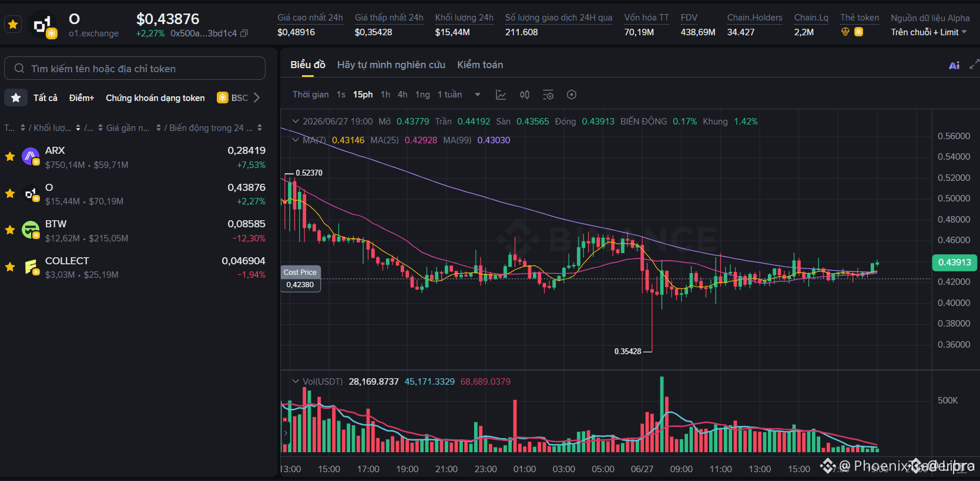This screenshot has height=481, width=980.
Task: Expand chart to fullscreen
Action: tap(974, 64)
